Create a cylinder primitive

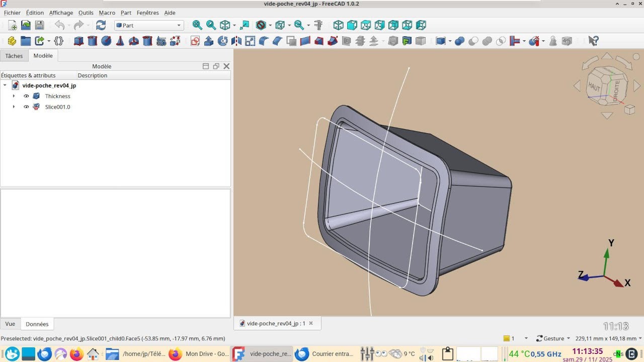(x=92, y=41)
